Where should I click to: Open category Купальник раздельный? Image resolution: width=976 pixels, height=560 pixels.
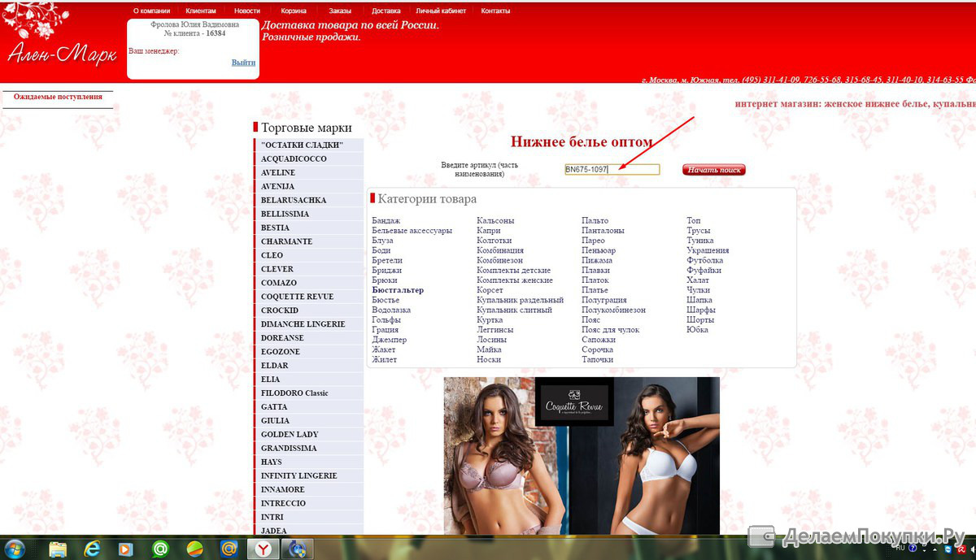520,300
